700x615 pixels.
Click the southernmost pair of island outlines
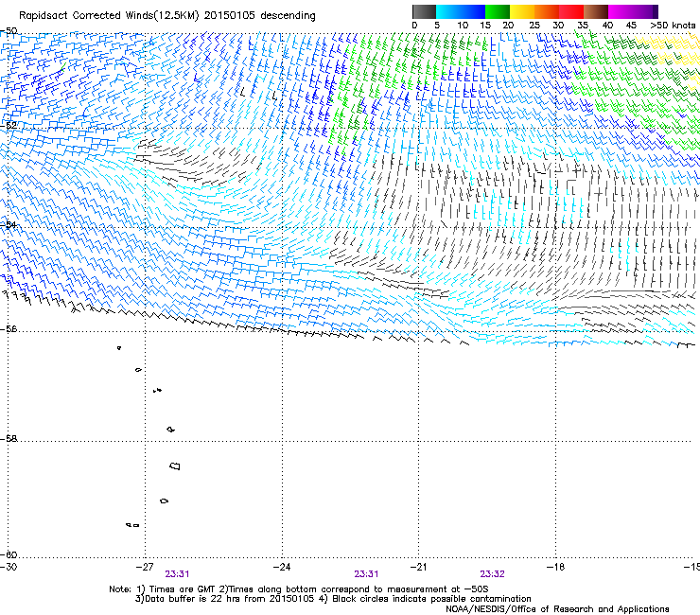pos(132,525)
